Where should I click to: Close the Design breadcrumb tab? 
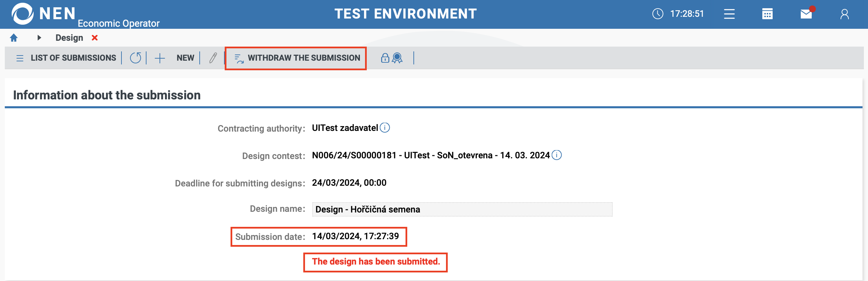95,38
